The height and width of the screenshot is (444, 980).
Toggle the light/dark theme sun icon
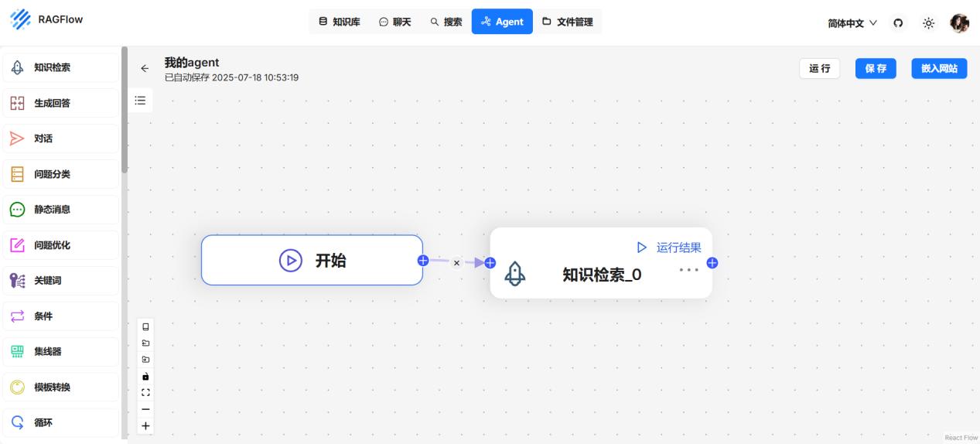click(929, 23)
